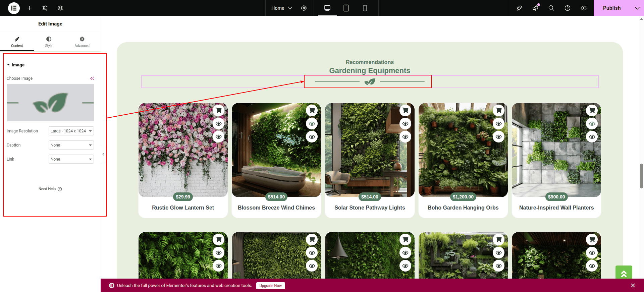644x292 pixels.
Task: Click cart icon on Blossom Breeze Wind Chimes
Action: [312, 110]
